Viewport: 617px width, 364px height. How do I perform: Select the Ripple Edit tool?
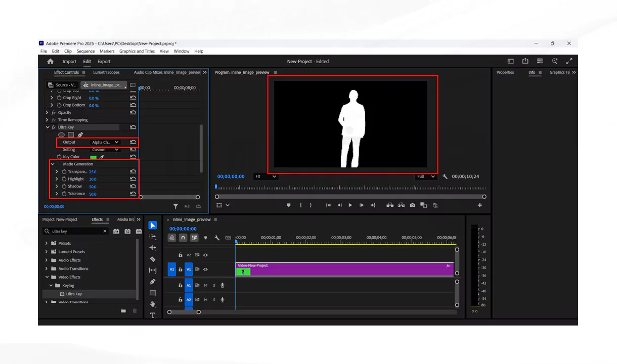[x=153, y=248]
